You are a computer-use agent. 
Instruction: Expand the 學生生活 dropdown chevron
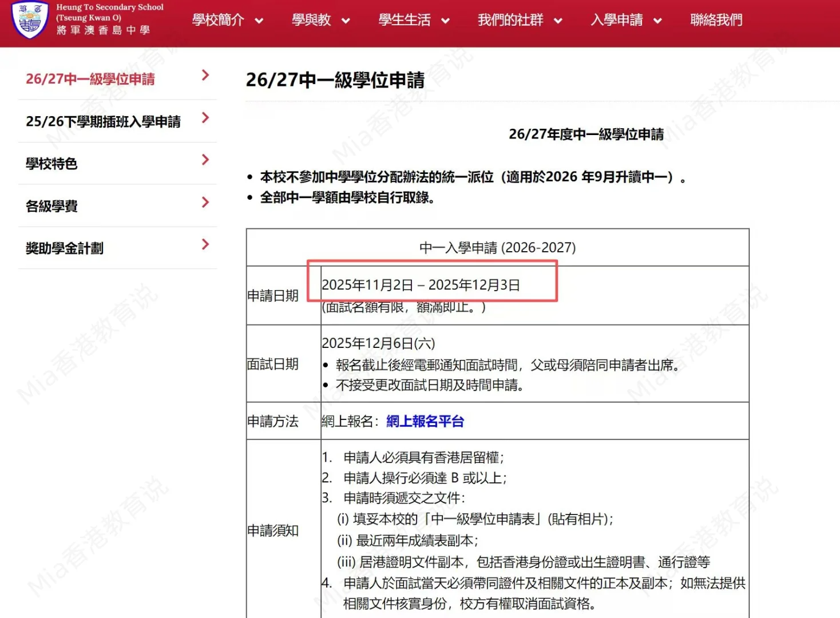[x=445, y=21]
